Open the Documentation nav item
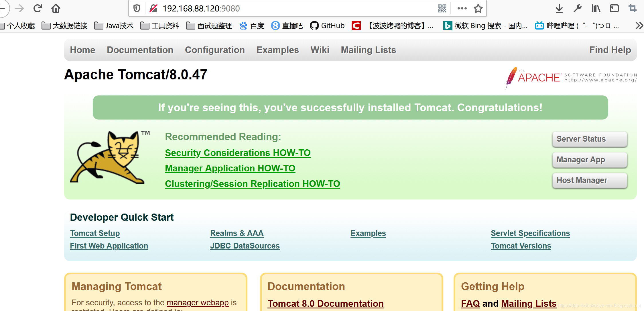644x311 pixels. coord(140,50)
